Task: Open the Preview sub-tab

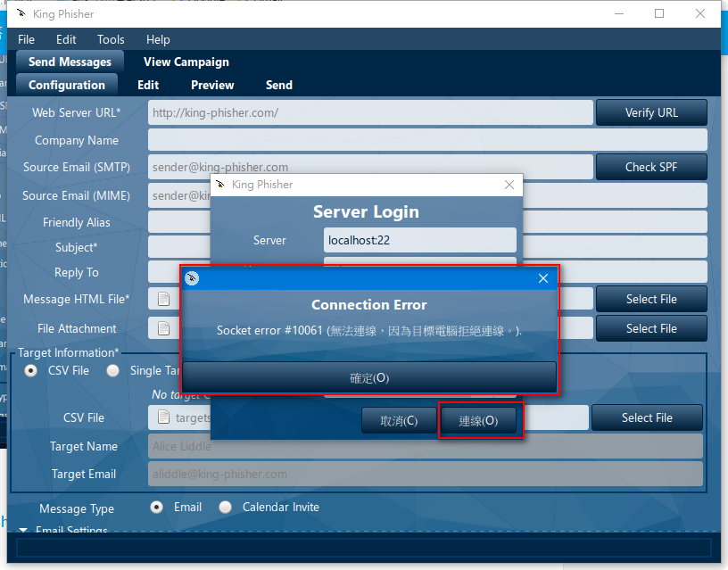Action: point(212,85)
